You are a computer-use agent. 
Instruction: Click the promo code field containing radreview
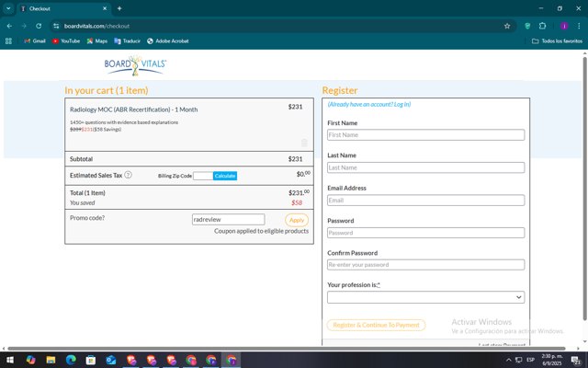point(228,219)
